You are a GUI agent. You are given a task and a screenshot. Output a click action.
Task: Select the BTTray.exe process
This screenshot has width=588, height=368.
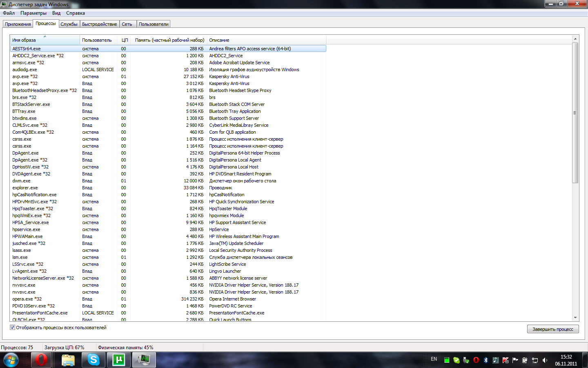pyautogui.click(x=168, y=111)
